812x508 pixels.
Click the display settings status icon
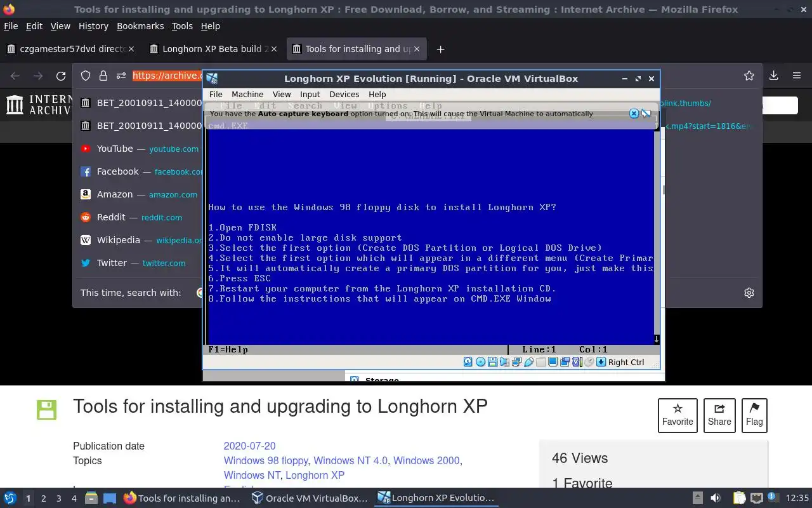click(x=553, y=362)
